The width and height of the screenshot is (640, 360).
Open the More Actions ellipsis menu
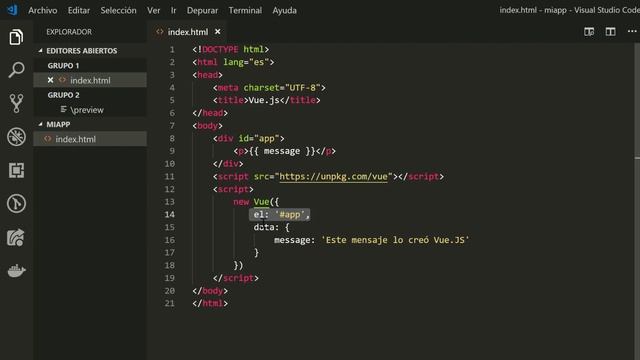coord(632,31)
